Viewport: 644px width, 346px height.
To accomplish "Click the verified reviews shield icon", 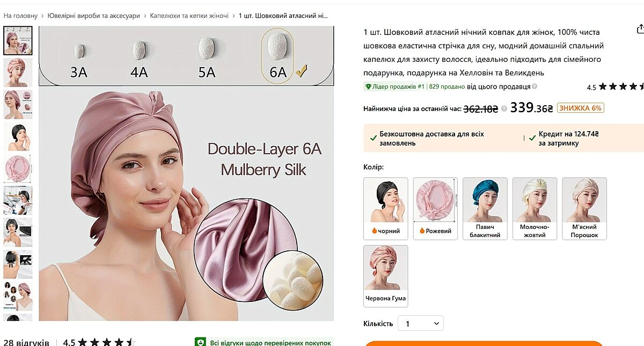I will point(200,342).
